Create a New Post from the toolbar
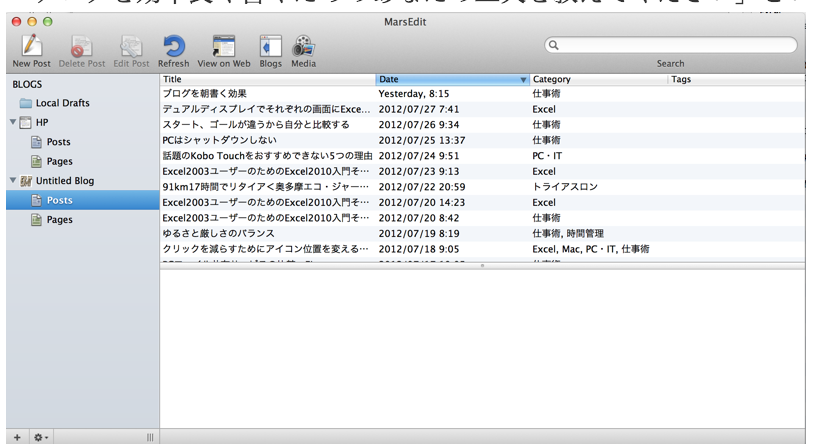This screenshot has width=822, height=446. click(31, 51)
